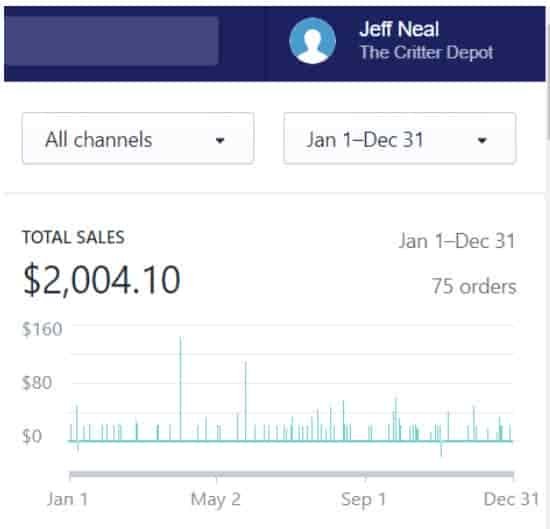The image size is (550, 529).
Task: Click the gray timeline range bar
Action: click(291, 475)
